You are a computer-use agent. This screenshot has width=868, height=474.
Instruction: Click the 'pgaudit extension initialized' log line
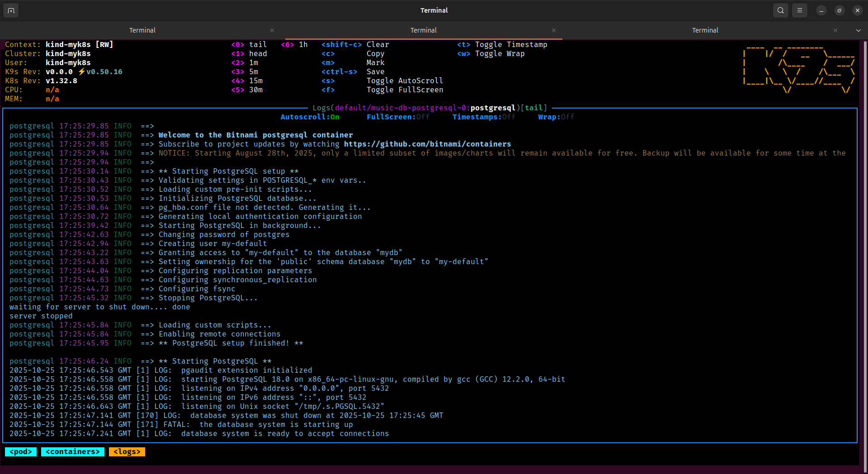[x=160, y=370]
